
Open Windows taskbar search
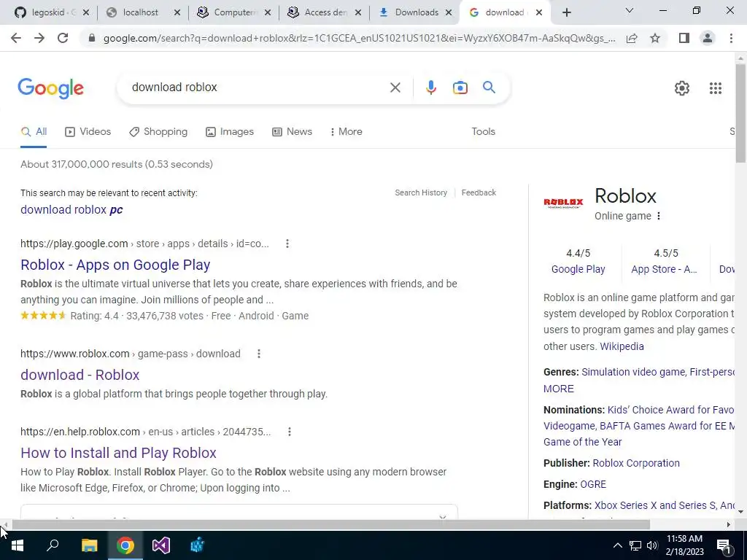(53, 545)
